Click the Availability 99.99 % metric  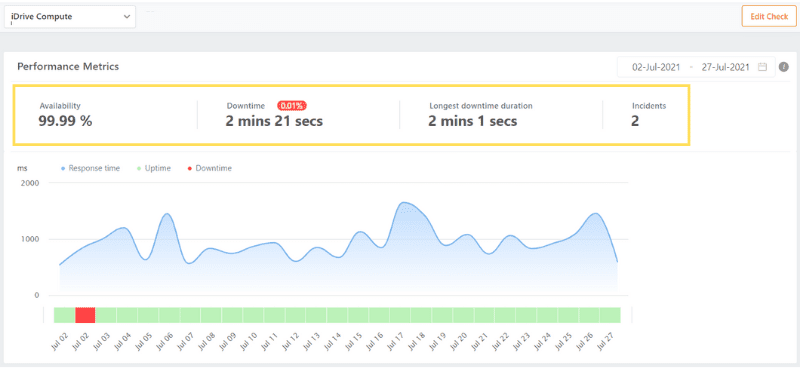pos(65,121)
